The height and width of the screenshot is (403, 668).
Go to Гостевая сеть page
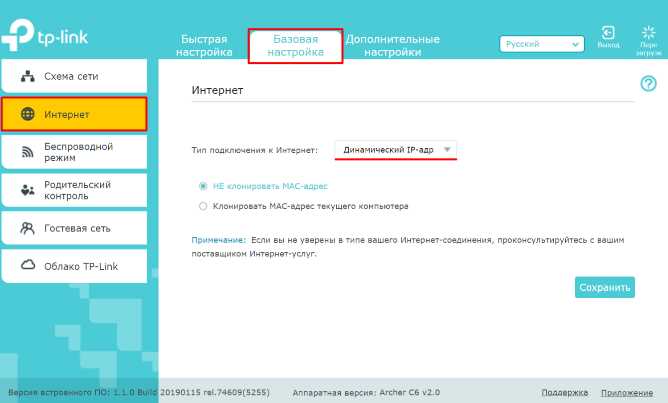tap(74, 228)
